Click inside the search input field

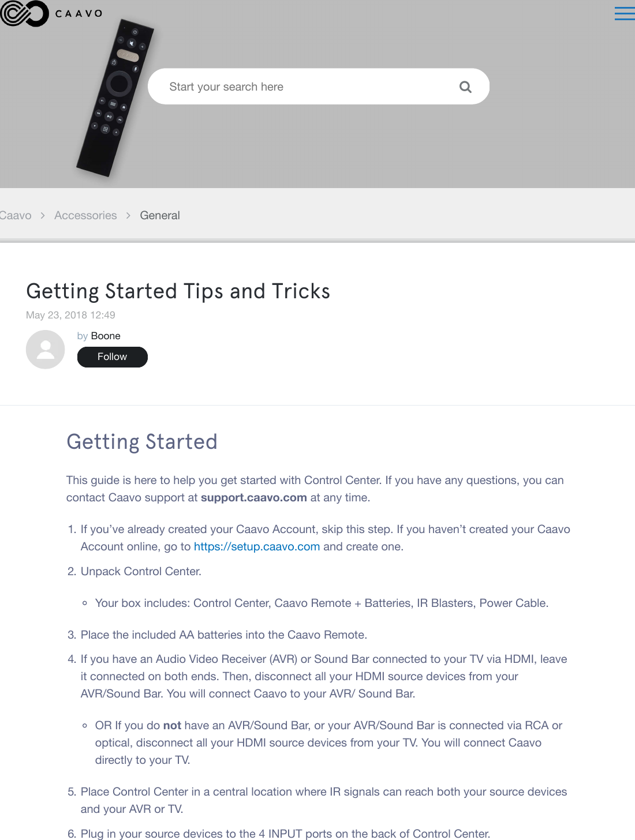point(260,86)
